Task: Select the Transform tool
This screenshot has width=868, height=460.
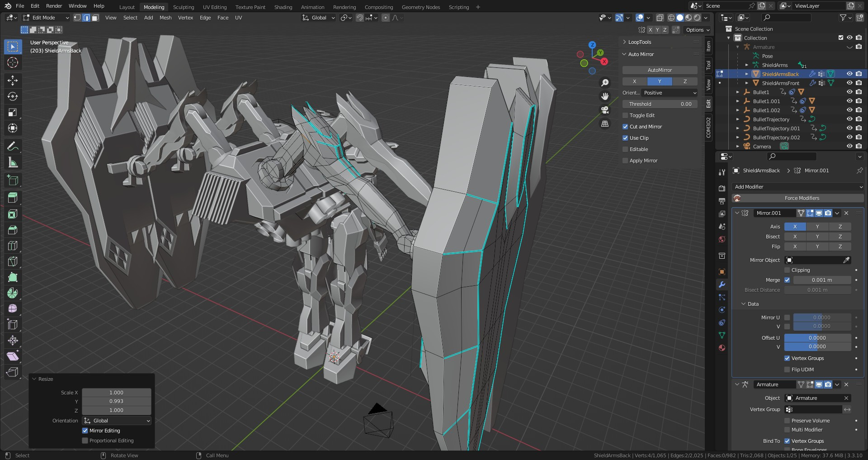Action: coord(13,128)
